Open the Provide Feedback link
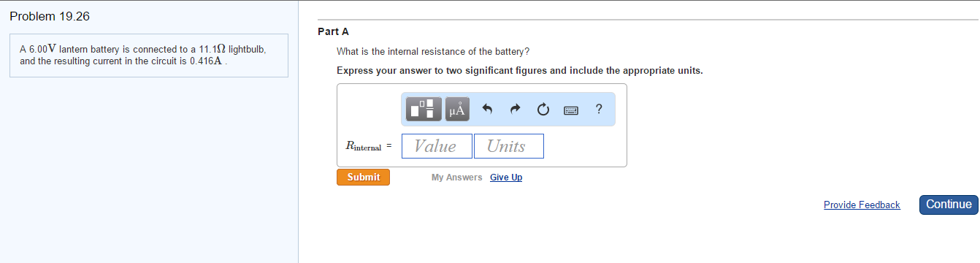The width and height of the screenshot is (980, 263). 862,205
